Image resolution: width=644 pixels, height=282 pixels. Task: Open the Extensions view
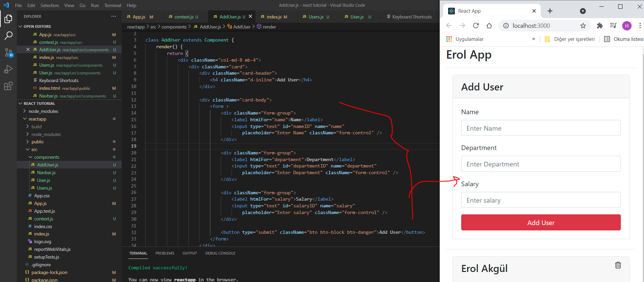8,86
